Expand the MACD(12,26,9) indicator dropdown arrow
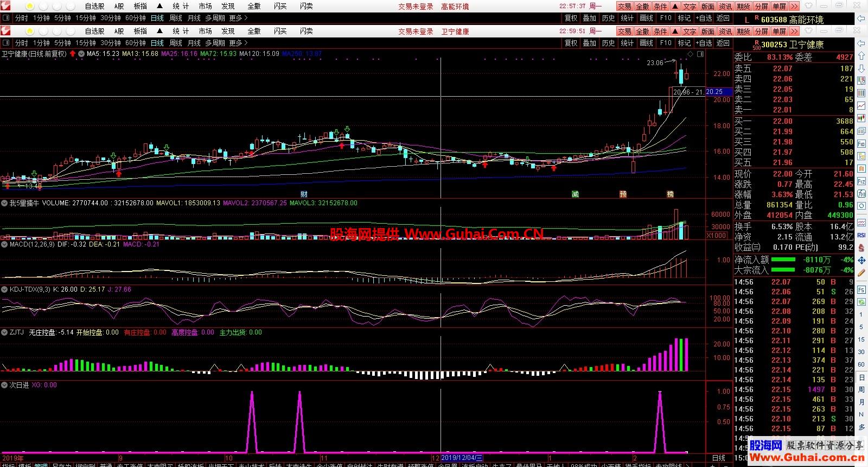This screenshot has height=467, width=868. point(5,244)
